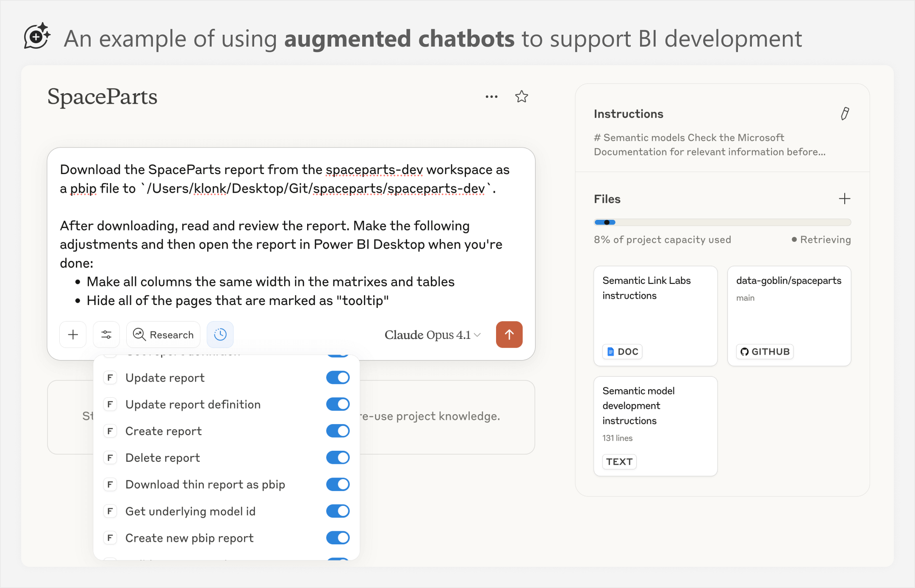
Task: Edit Instructions with the pencil icon
Action: click(845, 114)
